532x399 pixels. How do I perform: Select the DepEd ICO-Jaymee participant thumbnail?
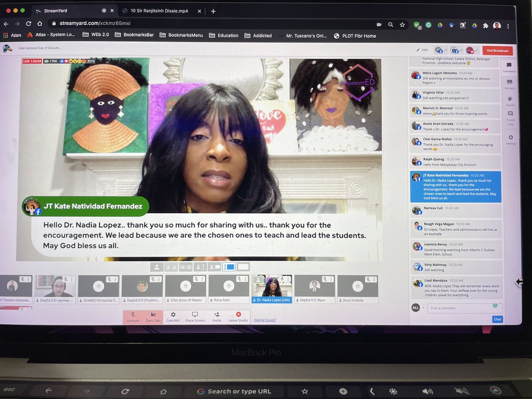(x=55, y=289)
